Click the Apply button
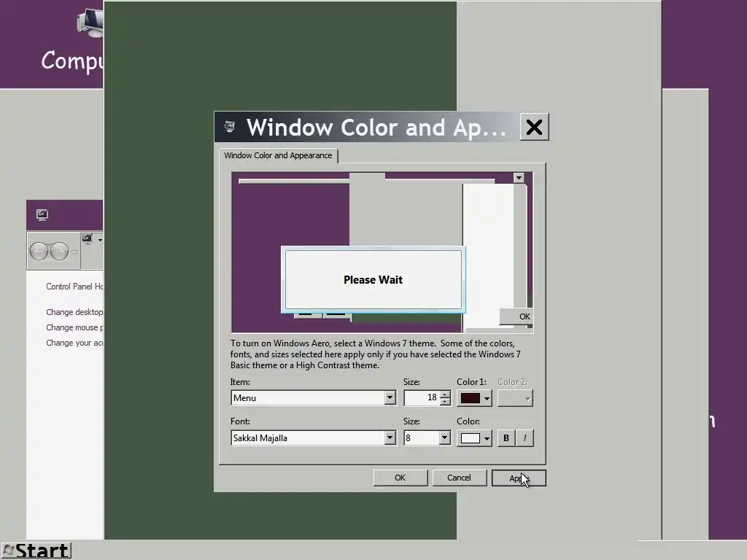Screen dimensions: 747x560 519,478
